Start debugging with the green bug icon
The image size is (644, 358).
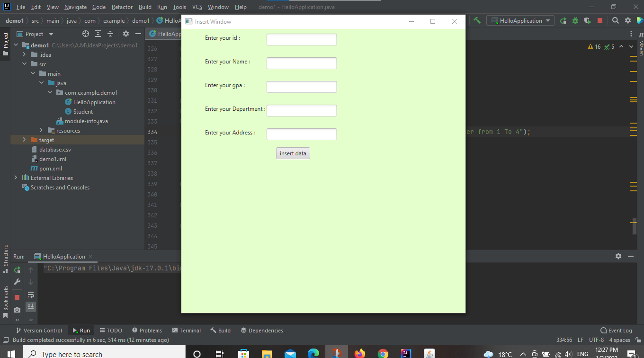[575, 21]
